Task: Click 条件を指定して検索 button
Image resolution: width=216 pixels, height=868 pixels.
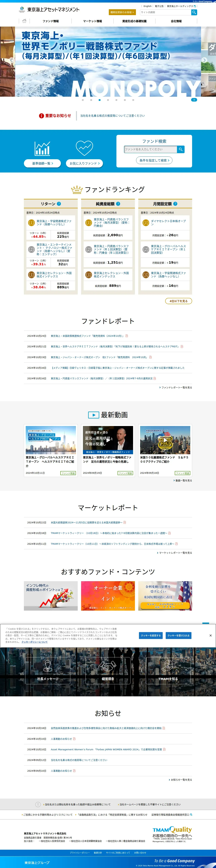Action: tap(154, 160)
